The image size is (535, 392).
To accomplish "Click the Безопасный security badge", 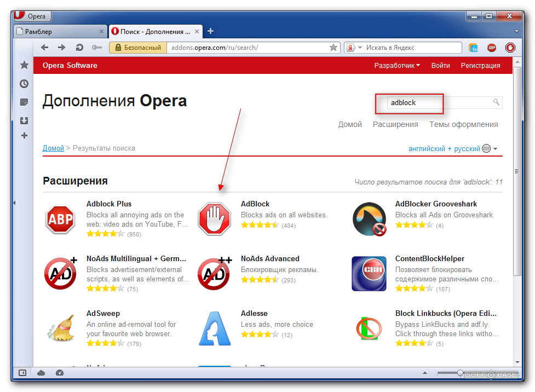I will point(138,48).
